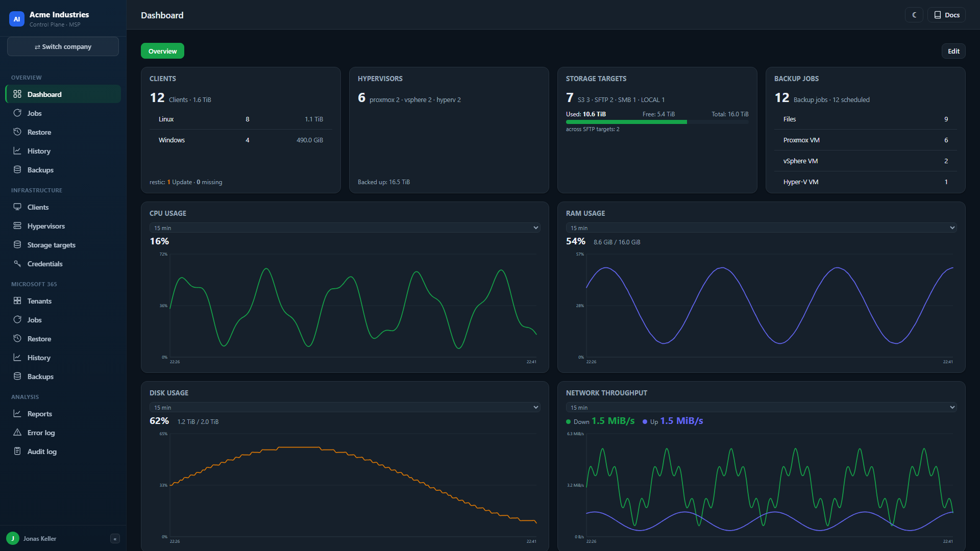The height and width of the screenshot is (551, 980).
Task: Click the Jonas Keller profile name
Action: pyautogui.click(x=40, y=539)
